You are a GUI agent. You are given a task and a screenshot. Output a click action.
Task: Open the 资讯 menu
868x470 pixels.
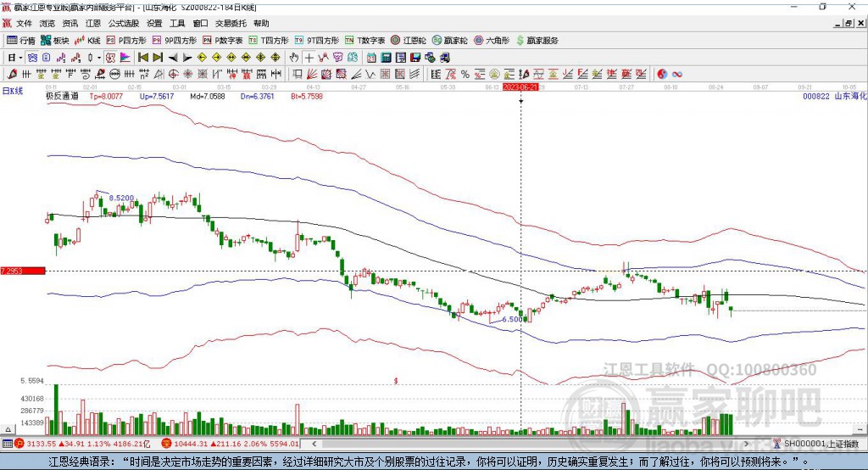(x=70, y=23)
